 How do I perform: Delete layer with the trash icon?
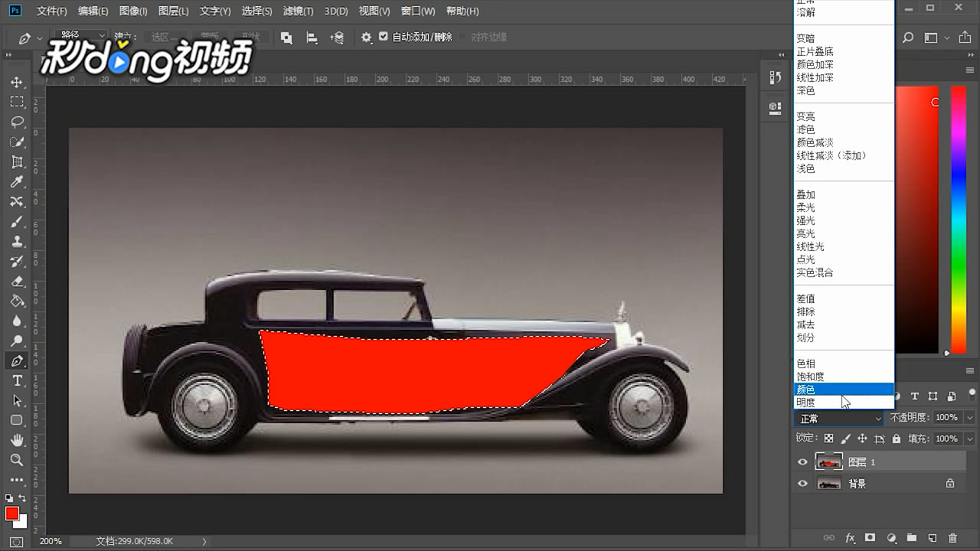(x=953, y=538)
